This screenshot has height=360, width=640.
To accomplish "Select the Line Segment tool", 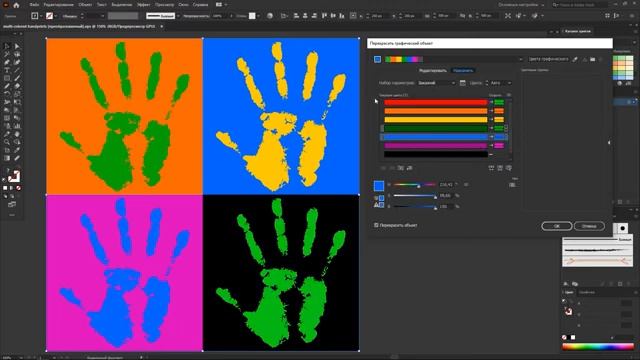I will coord(17,70).
